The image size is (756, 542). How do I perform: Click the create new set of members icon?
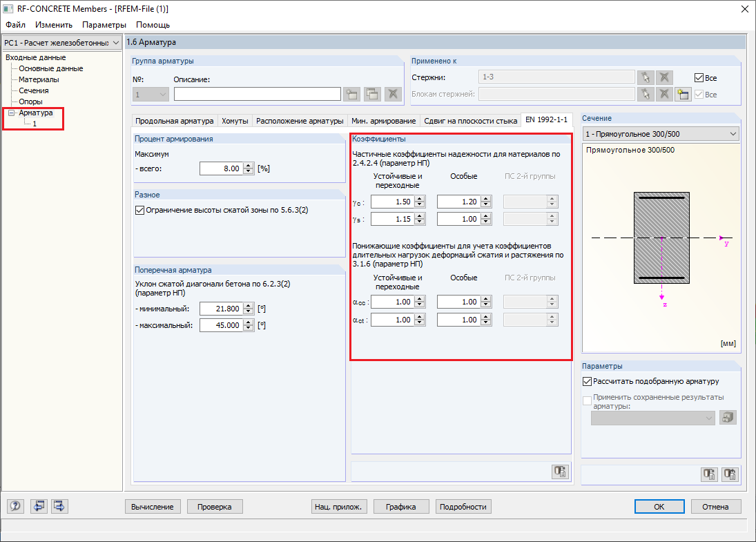coord(683,94)
